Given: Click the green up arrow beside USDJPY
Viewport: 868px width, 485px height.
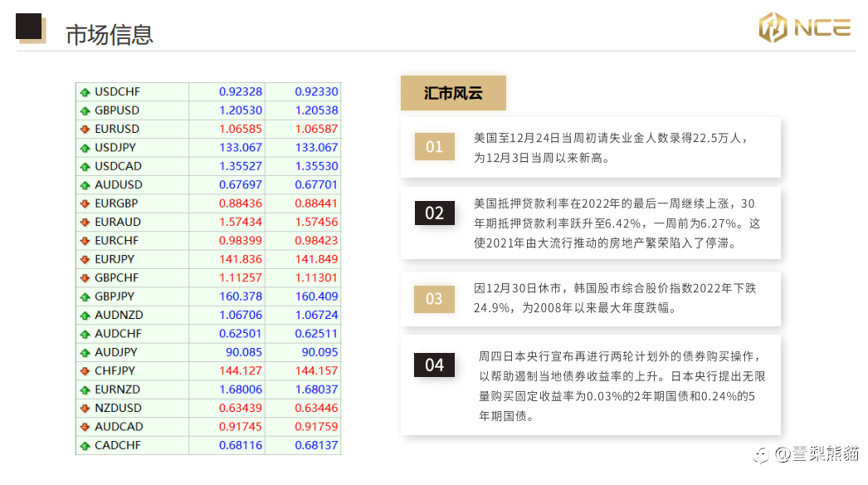Looking at the screenshot, I should [x=85, y=148].
